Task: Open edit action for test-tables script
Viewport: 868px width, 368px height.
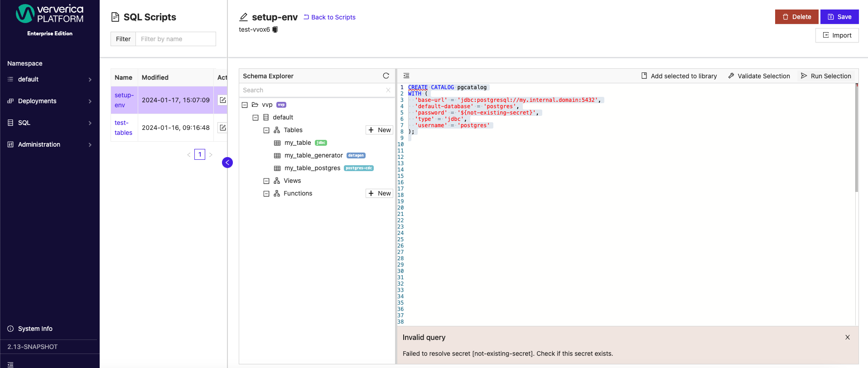Action: coord(222,128)
